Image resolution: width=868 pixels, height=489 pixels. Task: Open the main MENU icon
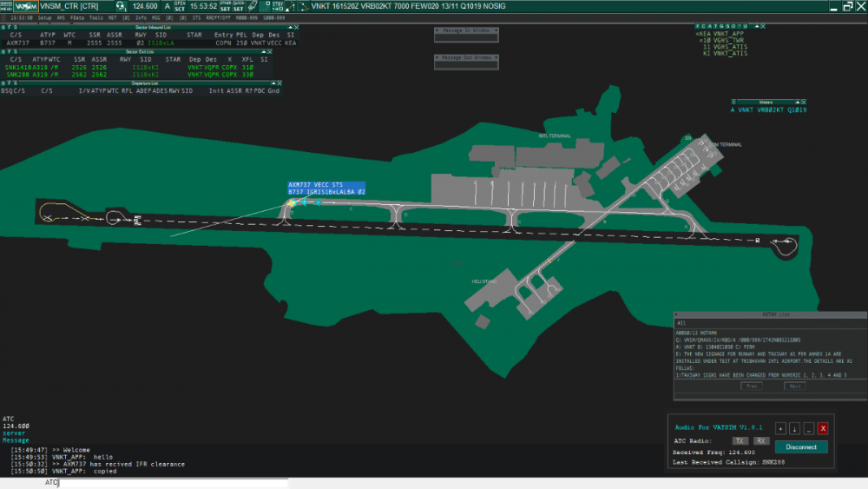tap(7, 6)
